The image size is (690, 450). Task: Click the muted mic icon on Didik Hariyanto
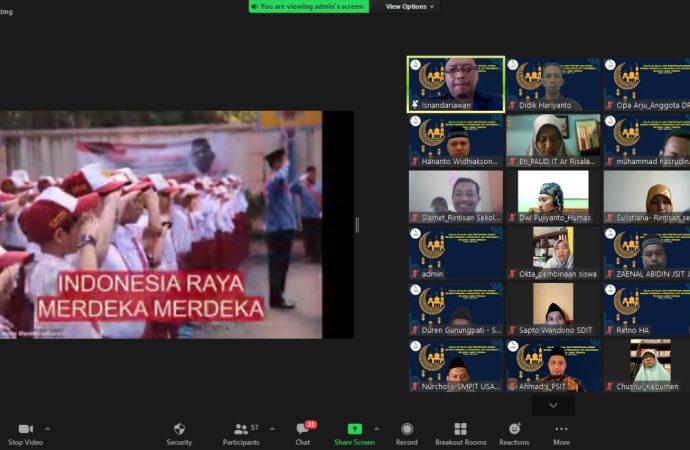(x=512, y=105)
